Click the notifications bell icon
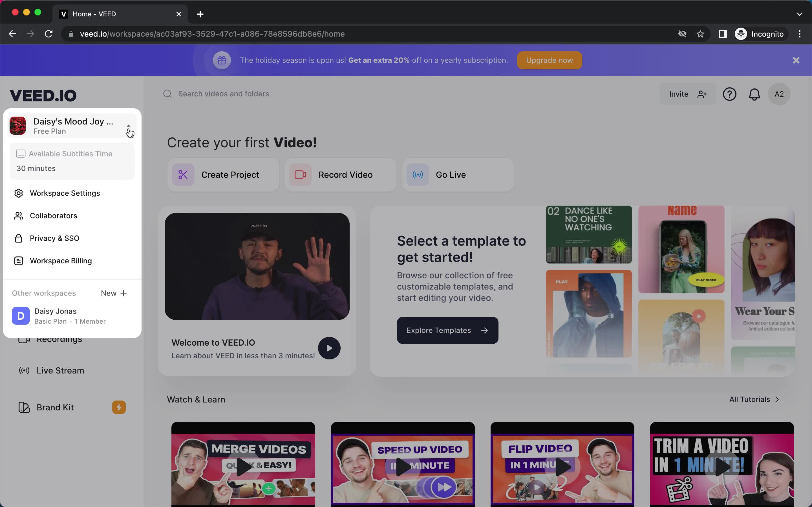Image resolution: width=812 pixels, height=507 pixels. pyautogui.click(x=754, y=94)
